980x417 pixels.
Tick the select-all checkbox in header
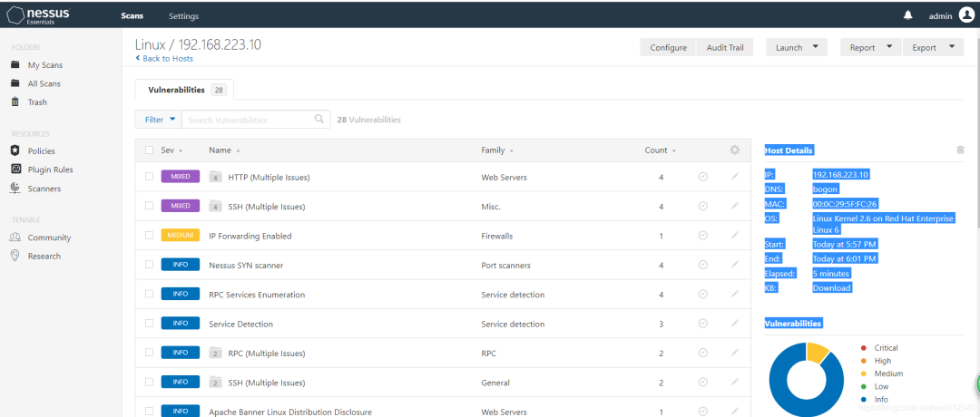[x=150, y=150]
